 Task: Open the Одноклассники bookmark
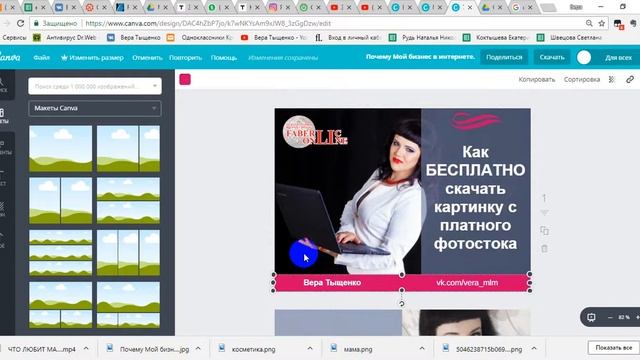pyautogui.click(x=200, y=38)
